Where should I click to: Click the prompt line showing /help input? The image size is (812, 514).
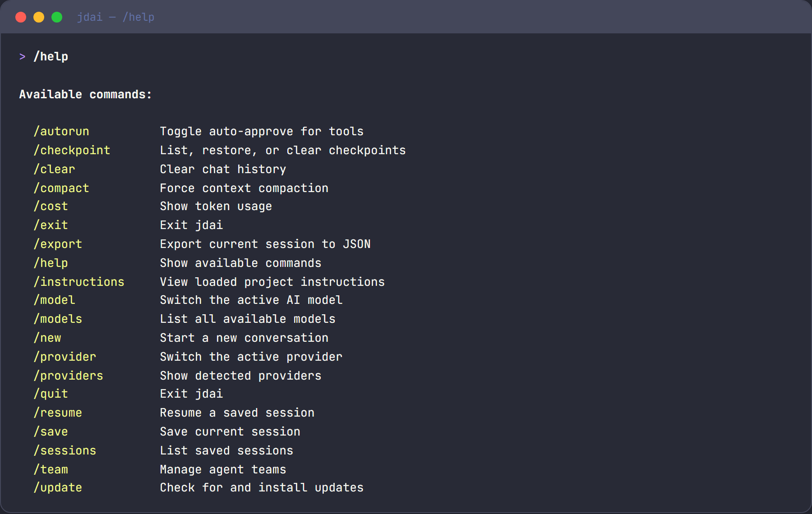tap(50, 56)
